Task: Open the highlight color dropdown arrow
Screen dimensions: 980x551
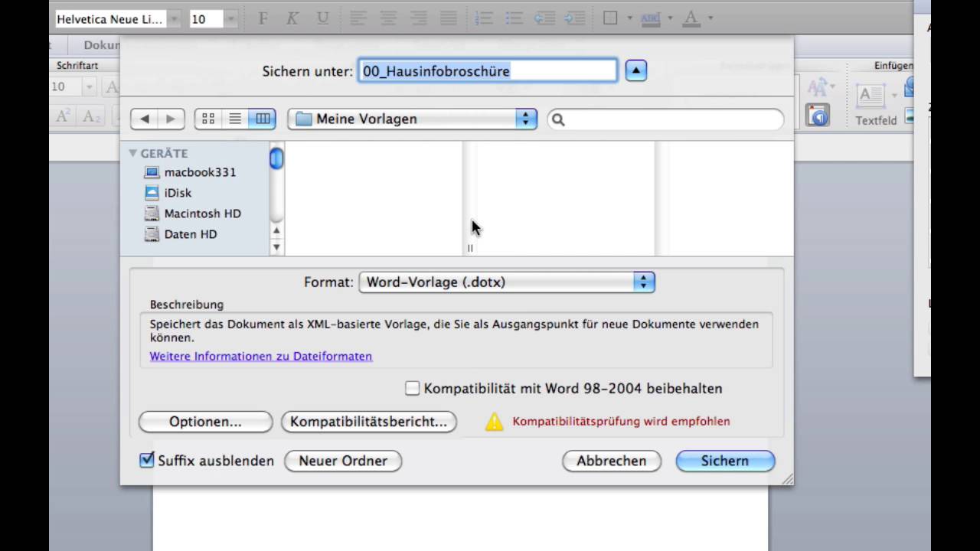Action: pos(669,18)
